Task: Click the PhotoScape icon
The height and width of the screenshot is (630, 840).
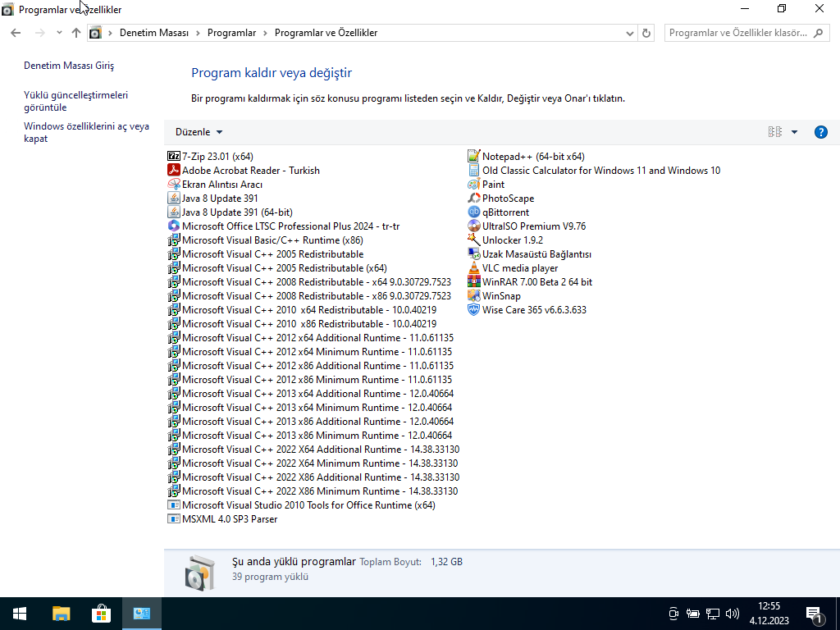Action: point(473,199)
